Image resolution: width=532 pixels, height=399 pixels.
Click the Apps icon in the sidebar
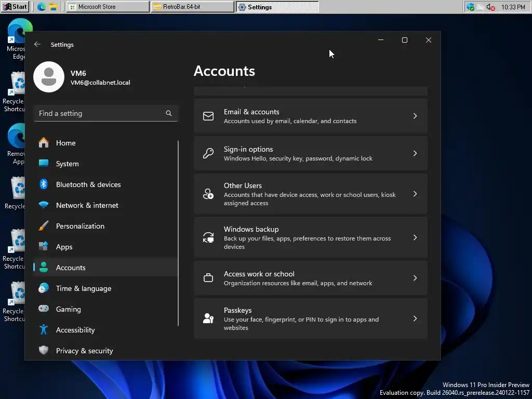(x=44, y=246)
